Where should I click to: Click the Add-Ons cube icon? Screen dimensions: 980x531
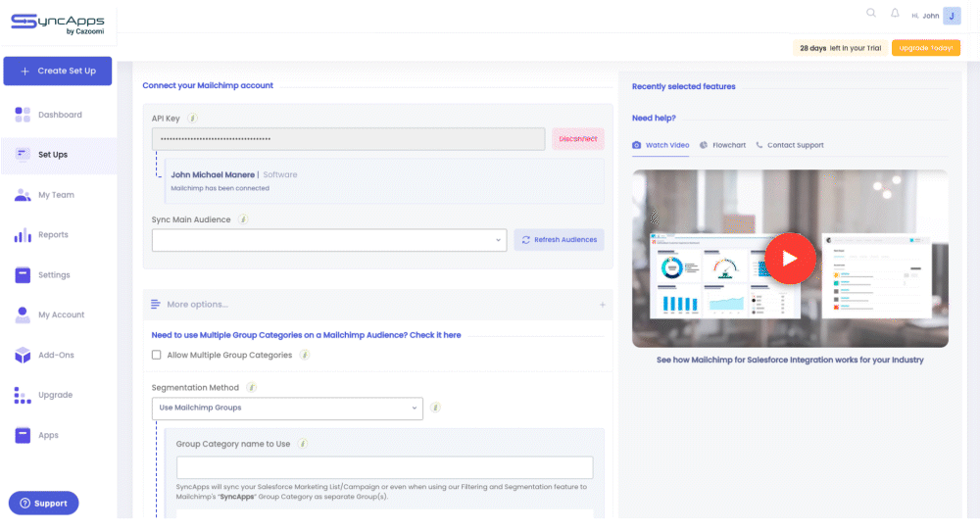coord(23,355)
